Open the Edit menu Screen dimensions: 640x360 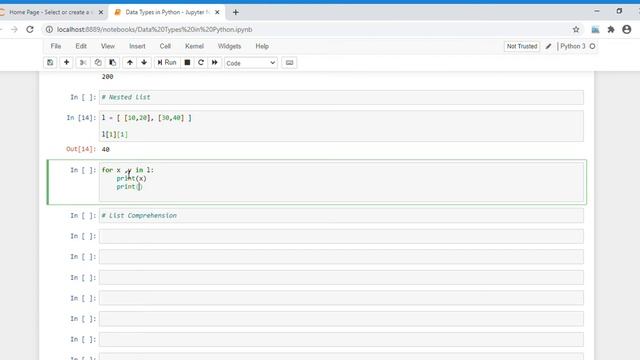[81, 46]
